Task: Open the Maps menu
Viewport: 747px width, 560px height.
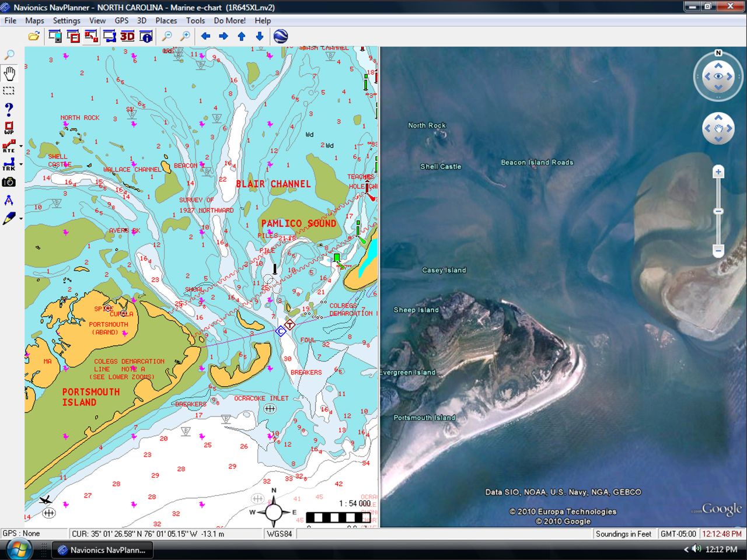Action: [34, 20]
